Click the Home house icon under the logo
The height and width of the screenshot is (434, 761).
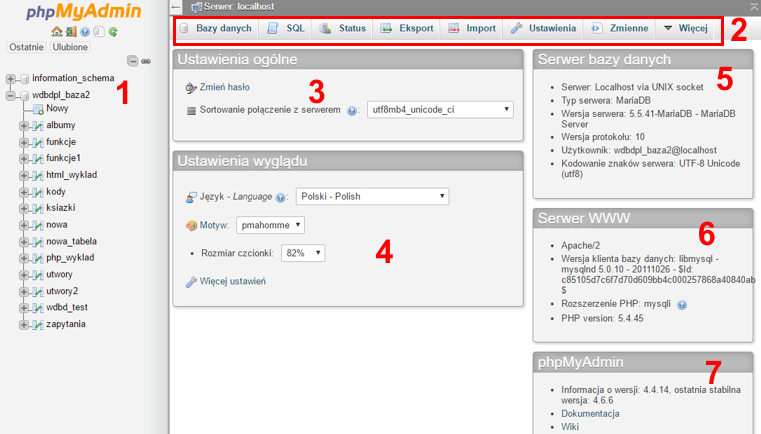(57, 32)
